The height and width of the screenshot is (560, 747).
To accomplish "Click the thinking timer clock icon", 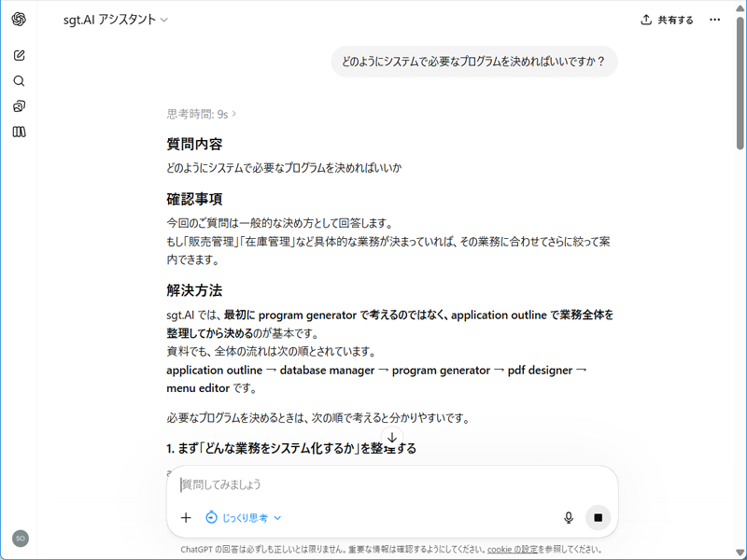I will 212,518.
